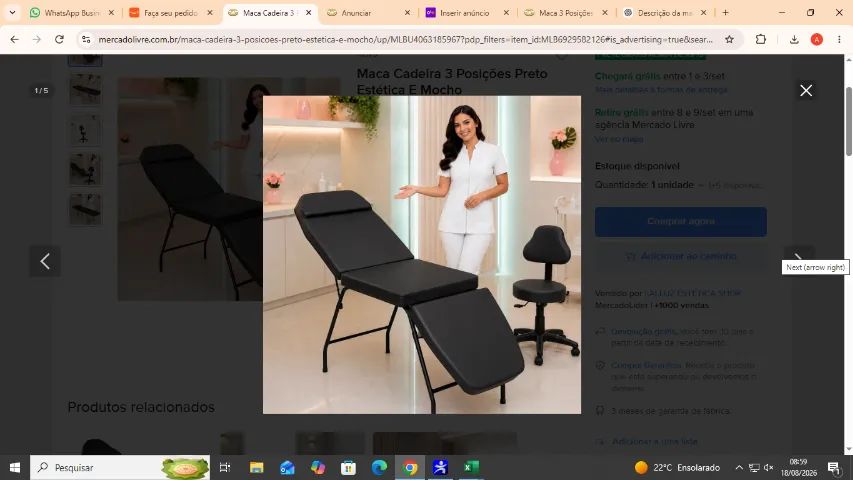
Task: Close the Anunciar tab
Action: 407,13
